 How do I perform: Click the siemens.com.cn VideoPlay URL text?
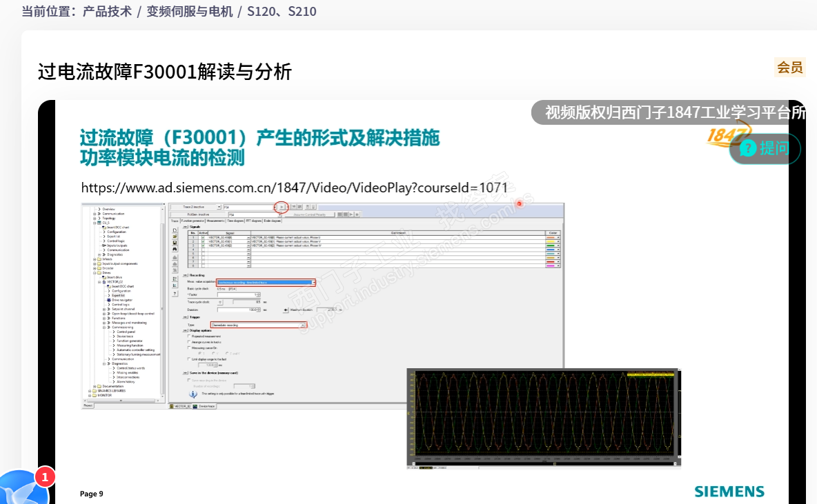click(295, 188)
